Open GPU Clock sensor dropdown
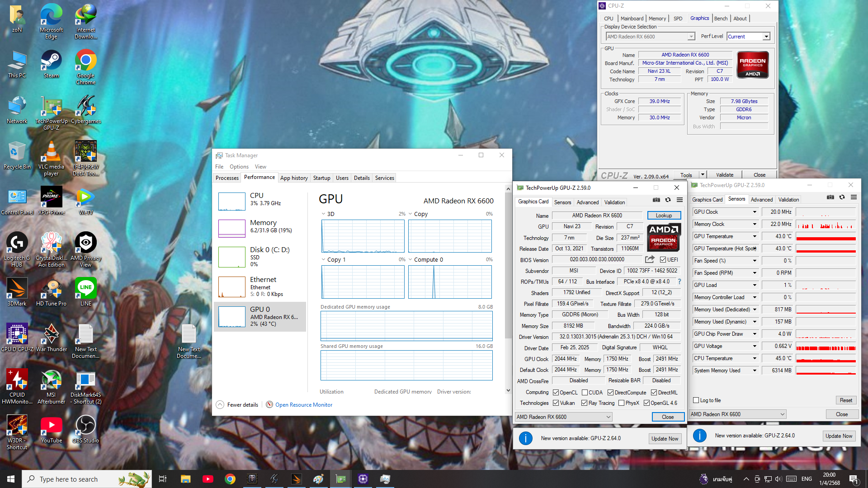This screenshot has width=868, height=488. click(x=755, y=212)
